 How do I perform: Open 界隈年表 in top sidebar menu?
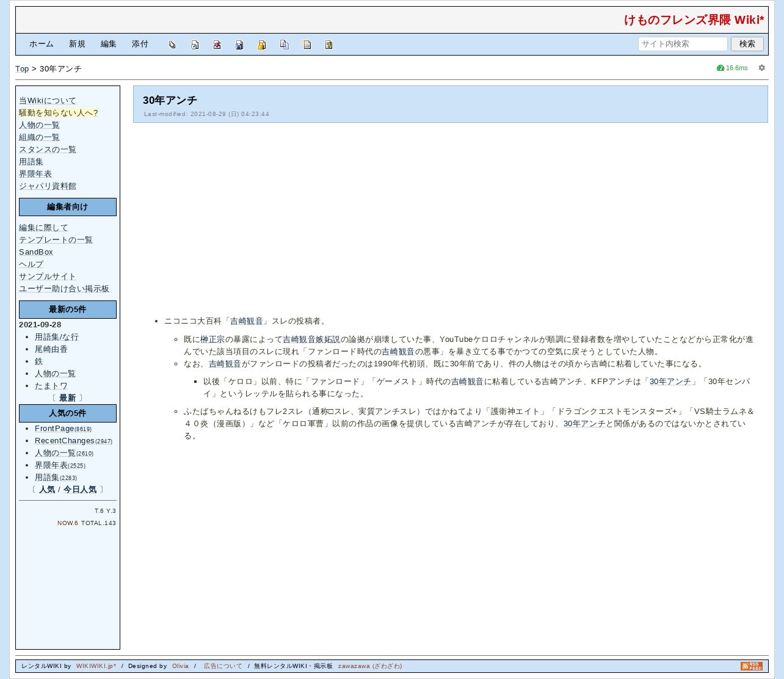coord(35,174)
